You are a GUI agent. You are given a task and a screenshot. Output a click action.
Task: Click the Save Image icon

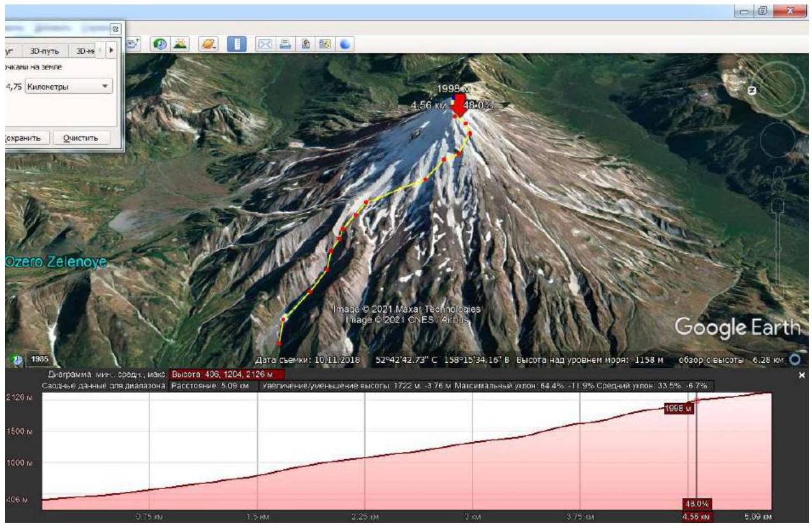pos(306,44)
